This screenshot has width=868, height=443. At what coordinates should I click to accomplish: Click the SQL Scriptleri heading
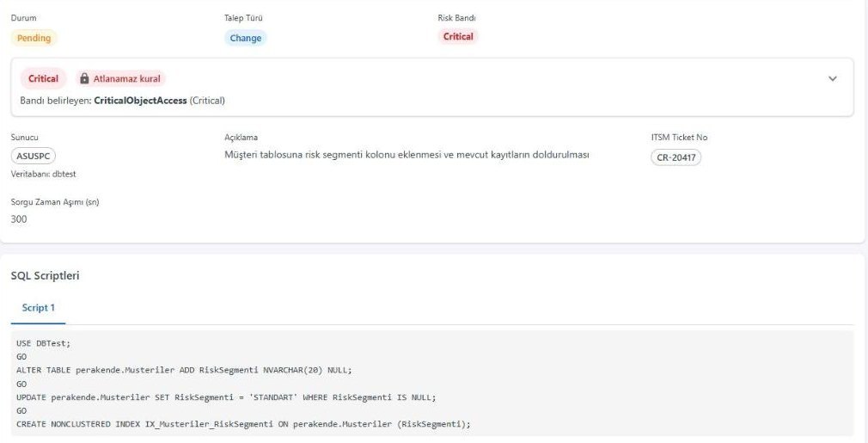pos(46,276)
